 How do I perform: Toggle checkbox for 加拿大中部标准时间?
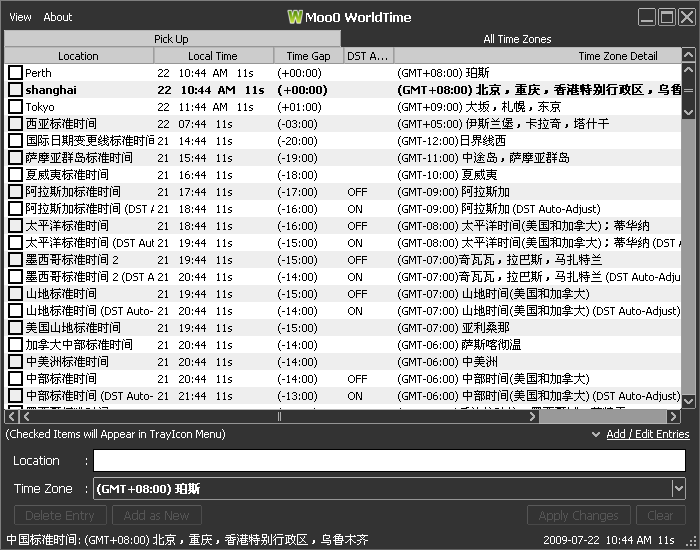tap(15, 345)
